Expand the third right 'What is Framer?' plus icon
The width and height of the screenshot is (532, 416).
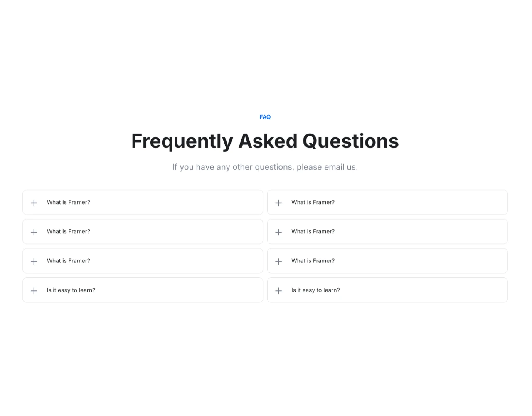pos(278,261)
